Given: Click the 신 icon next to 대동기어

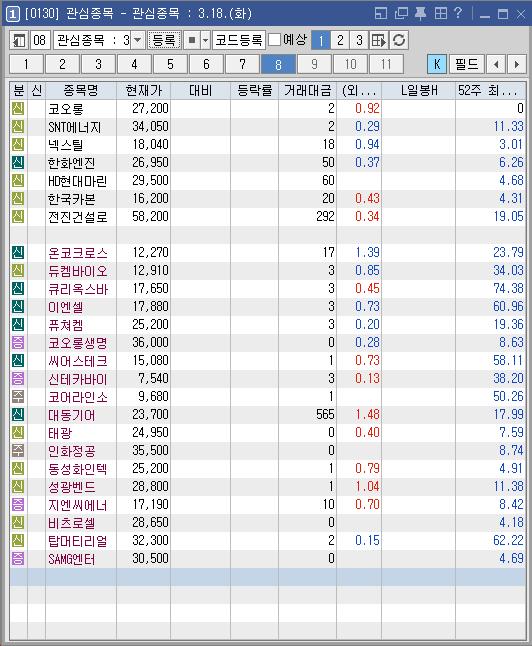Looking at the screenshot, I should pyautogui.click(x=18, y=415).
